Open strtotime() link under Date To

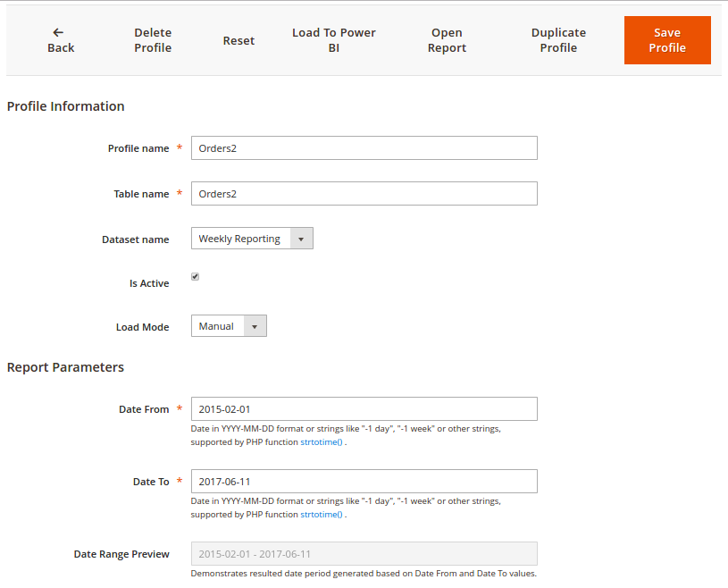[x=322, y=515]
